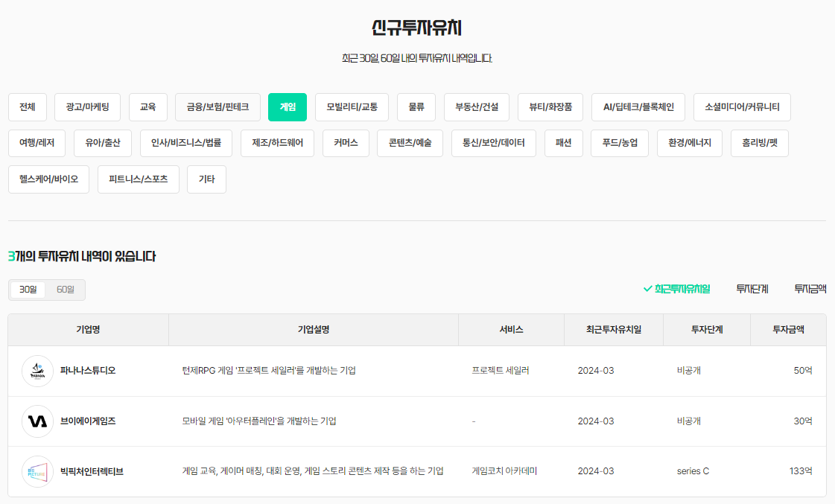Click the 50억 investment amount
Viewport: 835px width, 504px height.
tap(803, 371)
